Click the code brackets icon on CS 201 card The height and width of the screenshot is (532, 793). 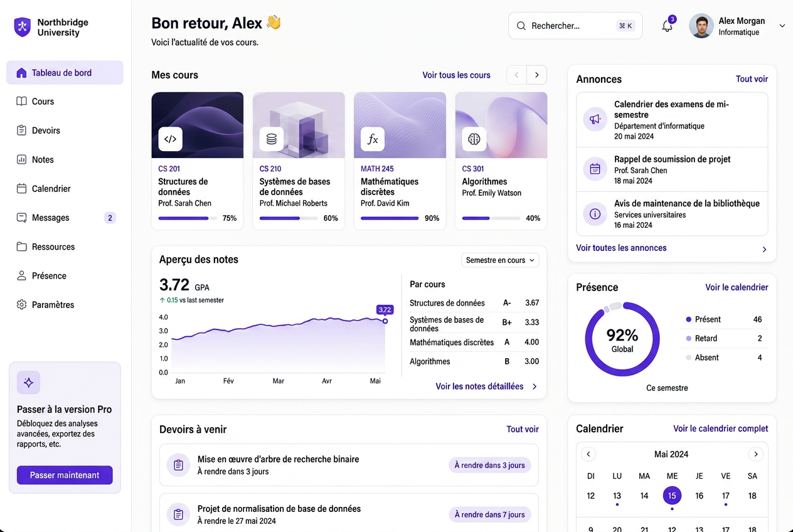point(170,139)
